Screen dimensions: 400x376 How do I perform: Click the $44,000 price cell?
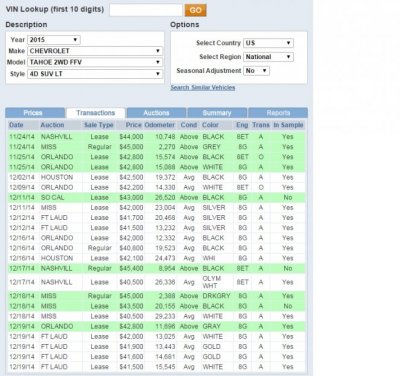[131, 137]
